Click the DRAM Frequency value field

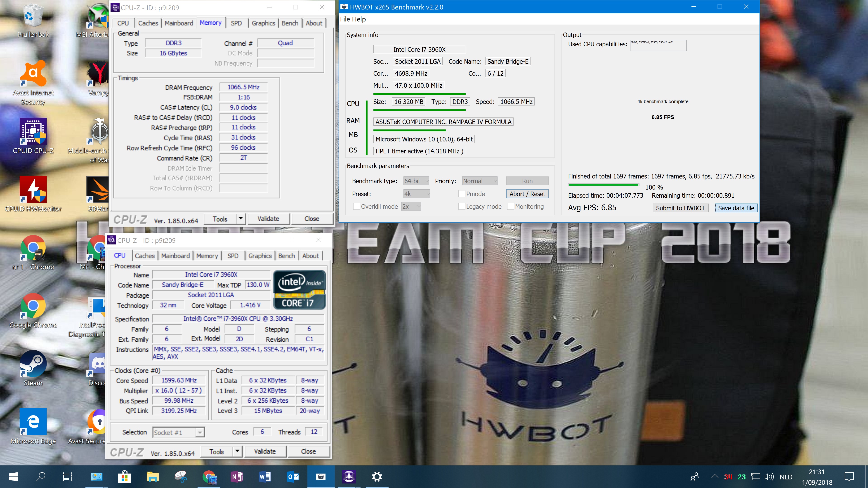click(243, 87)
